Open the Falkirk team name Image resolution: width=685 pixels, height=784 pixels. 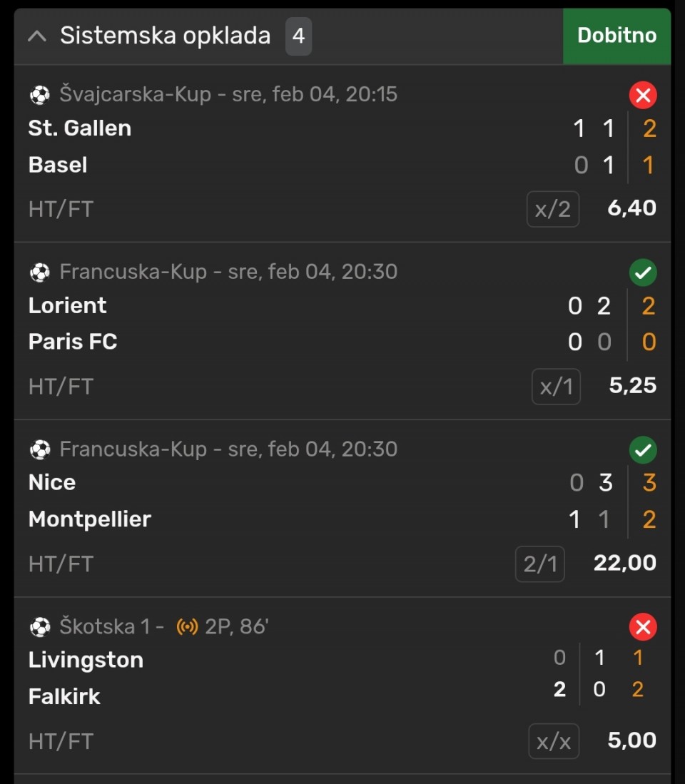[64, 696]
